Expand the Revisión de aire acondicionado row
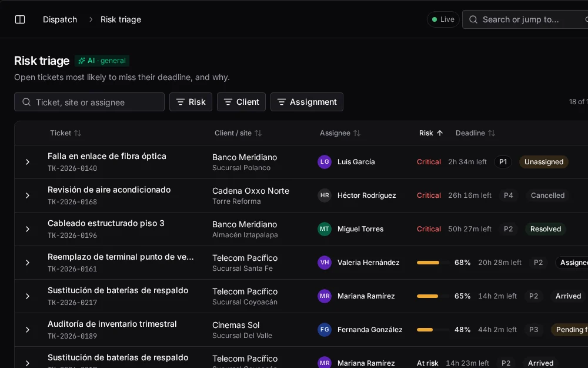 [x=28, y=195]
